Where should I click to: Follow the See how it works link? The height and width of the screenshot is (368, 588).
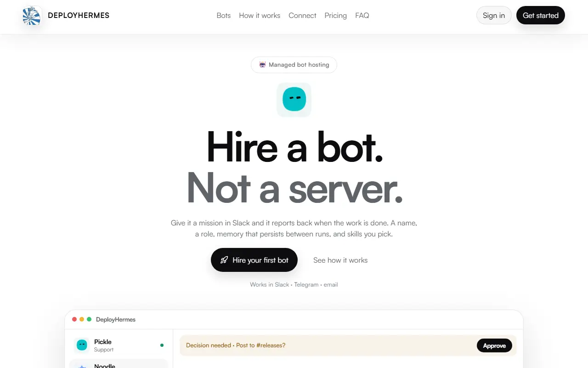point(340,260)
